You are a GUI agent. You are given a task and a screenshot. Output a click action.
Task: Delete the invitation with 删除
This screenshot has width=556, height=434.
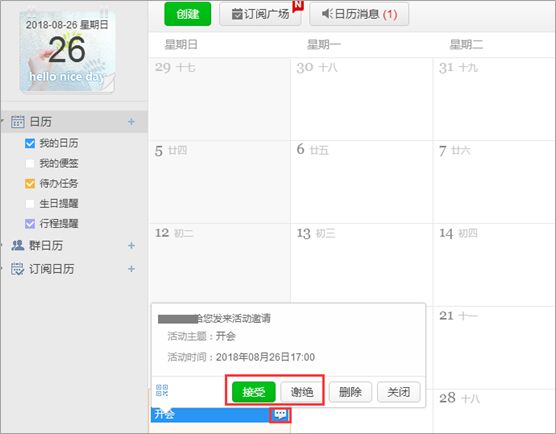click(350, 392)
